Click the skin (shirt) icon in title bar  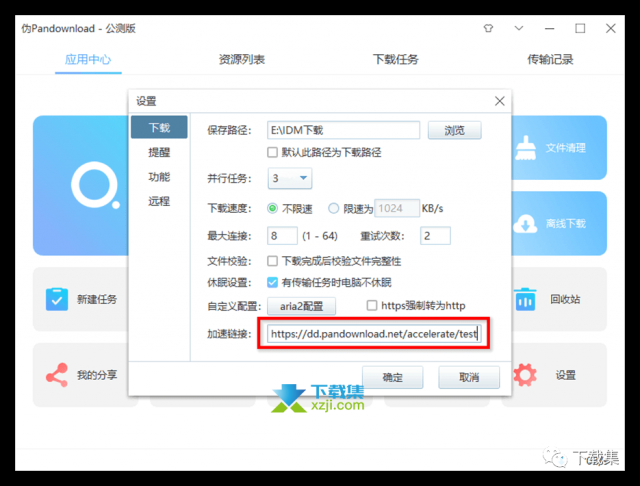pos(488,28)
